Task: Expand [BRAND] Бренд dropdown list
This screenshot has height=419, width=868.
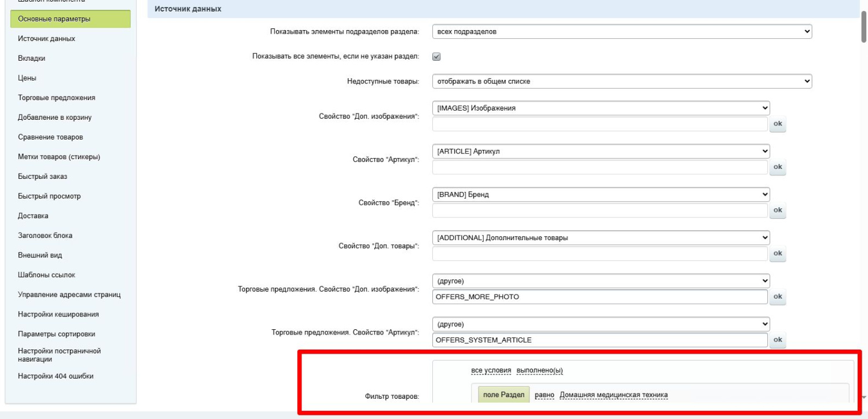Action: pyautogui.click(x=601, y=194)
